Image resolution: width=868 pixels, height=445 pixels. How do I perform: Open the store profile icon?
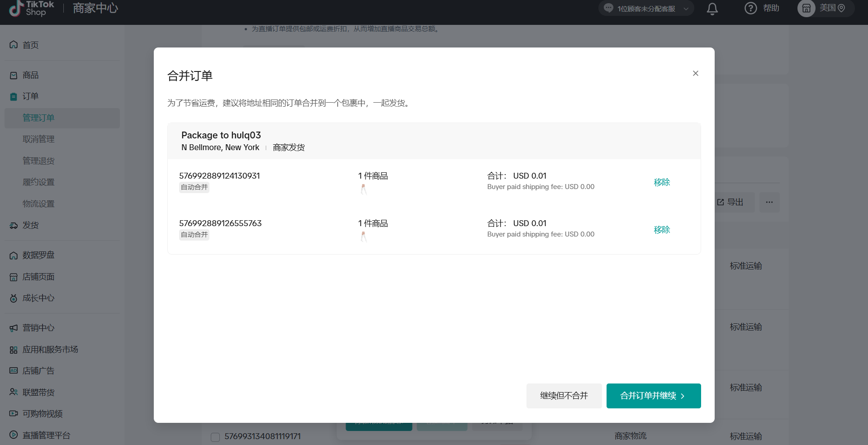coord(806,9)
